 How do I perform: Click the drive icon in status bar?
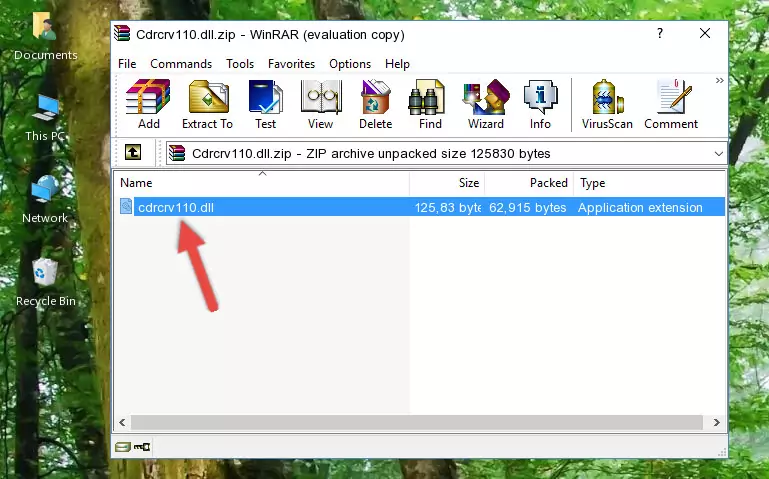pyautogui.click(x=123, y=446)
